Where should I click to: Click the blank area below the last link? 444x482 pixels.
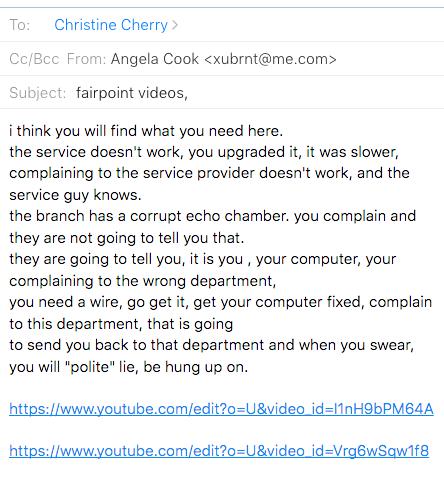[x=222, y=472]
